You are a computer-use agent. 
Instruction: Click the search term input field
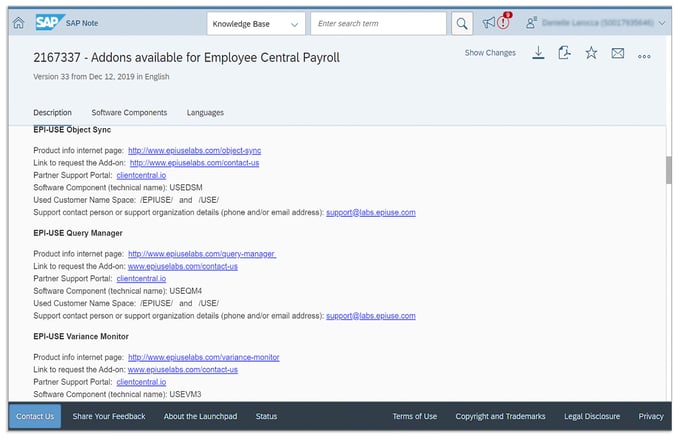(x=378, y=23)
